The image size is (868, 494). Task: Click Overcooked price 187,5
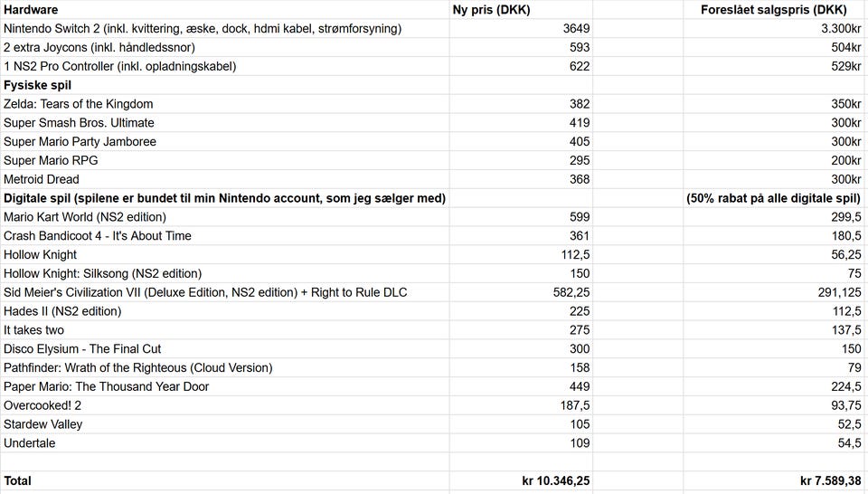coord(521,404)
